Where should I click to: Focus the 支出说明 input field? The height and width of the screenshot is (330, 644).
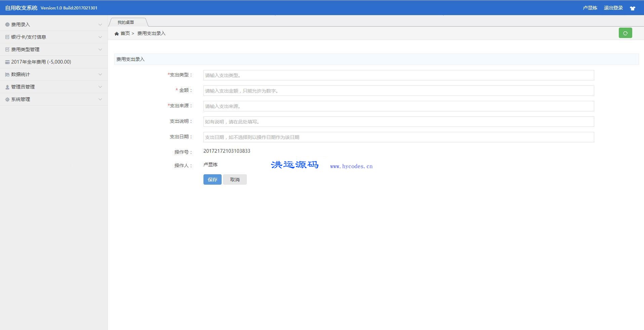[x=399, y=122]
